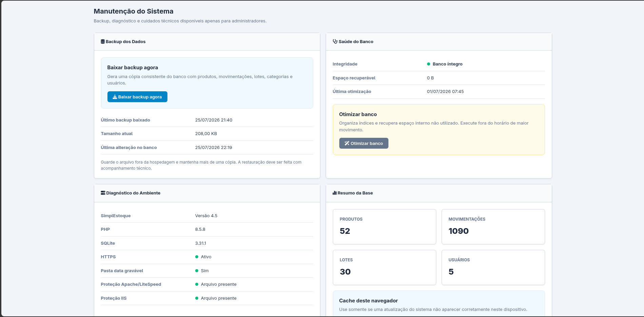The width and height of the screenshot is (644, 317).
Task: Click the SQLite version 3.31.1 value
Action: coord(201,243)
